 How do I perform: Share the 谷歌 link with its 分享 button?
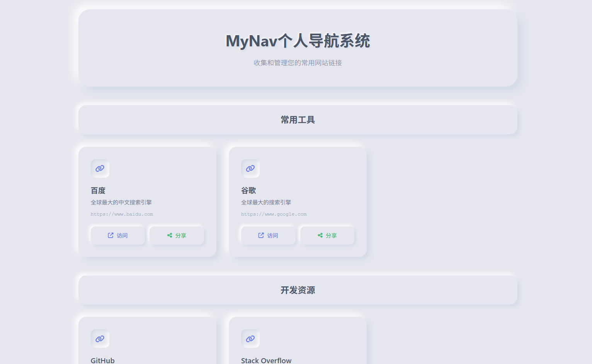click(327, 235)
